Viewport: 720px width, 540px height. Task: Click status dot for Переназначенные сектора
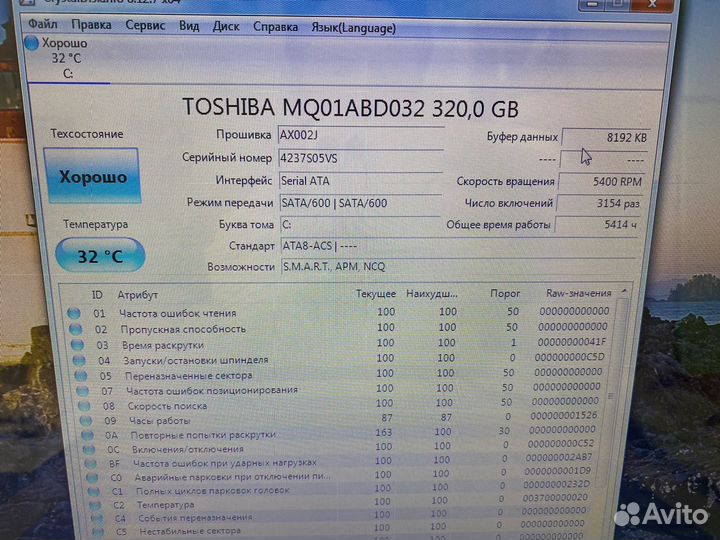[81, 376]
